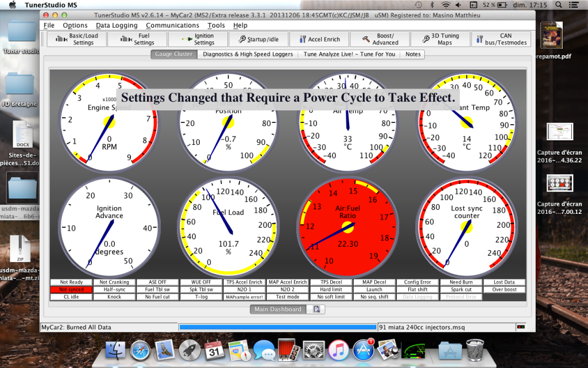
Task: Open Launchpad rocket icon in Dock
Action: [189, 350]
